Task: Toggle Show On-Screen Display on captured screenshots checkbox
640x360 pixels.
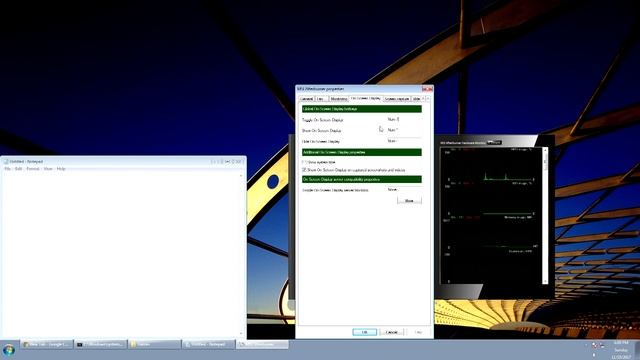Action: pos(304,169)
